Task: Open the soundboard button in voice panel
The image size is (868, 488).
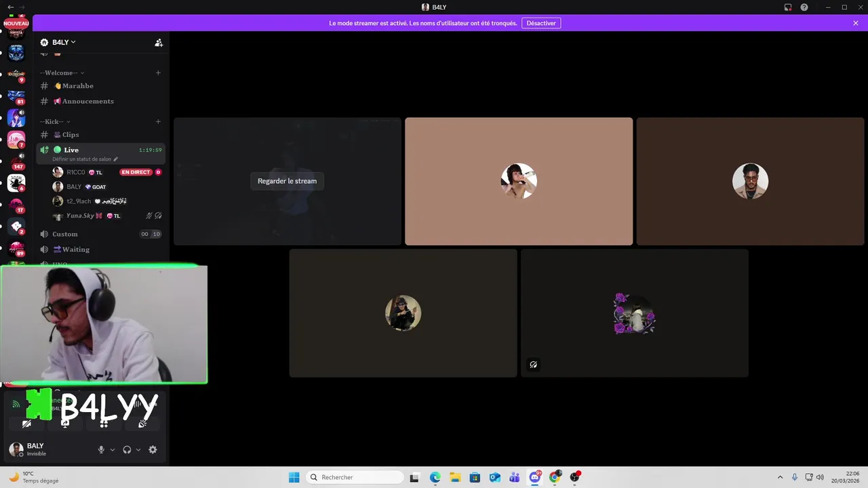Action: [x=142, y=424]
